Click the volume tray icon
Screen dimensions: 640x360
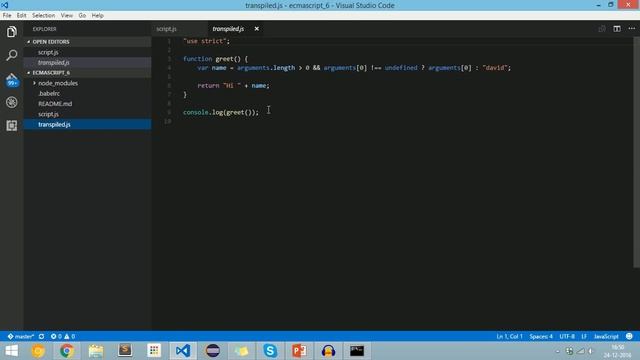pos(591,351)
